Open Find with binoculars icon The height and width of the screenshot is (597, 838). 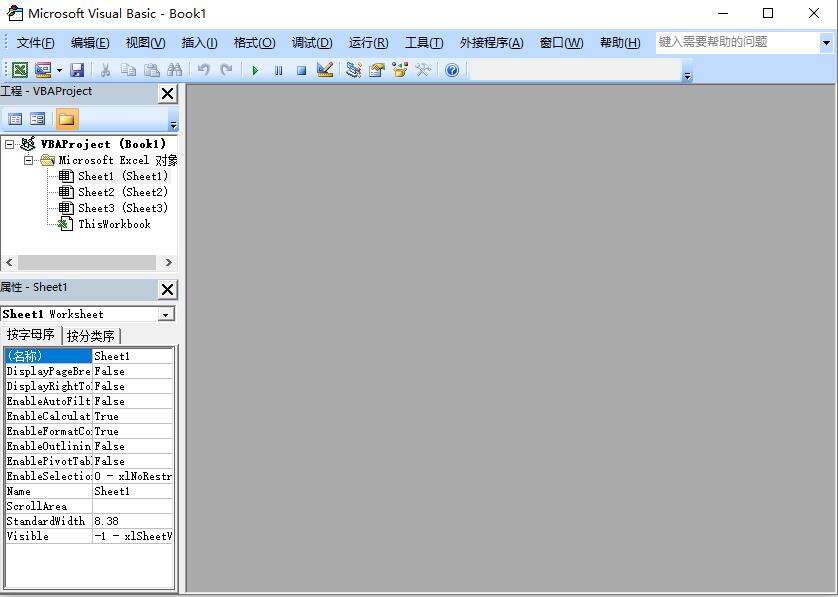[x=175, y=70]
